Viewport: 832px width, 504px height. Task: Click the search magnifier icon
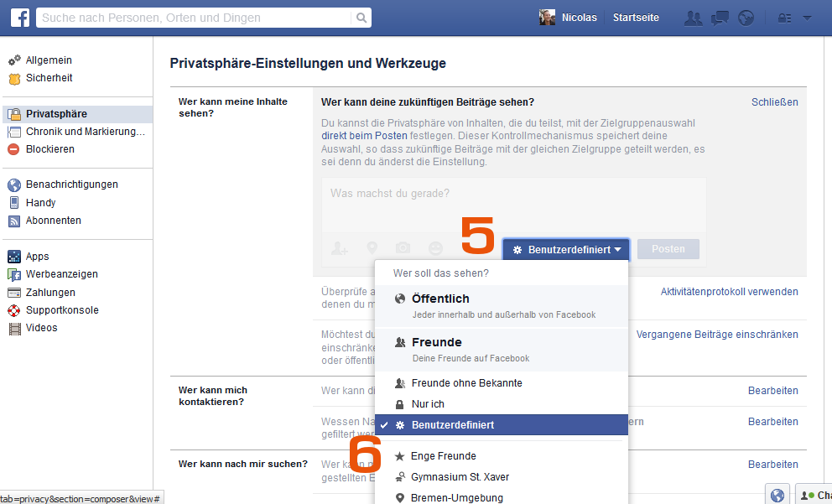coord(361,18)
